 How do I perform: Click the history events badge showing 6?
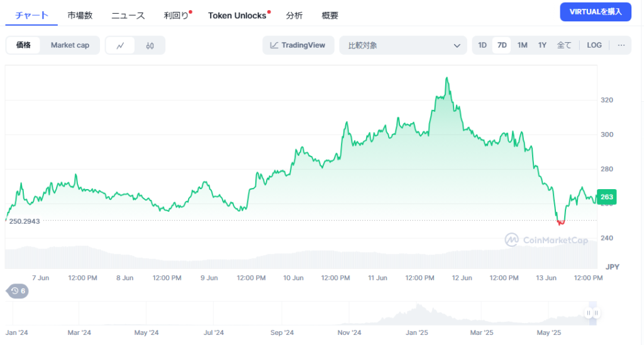[17, 291]
